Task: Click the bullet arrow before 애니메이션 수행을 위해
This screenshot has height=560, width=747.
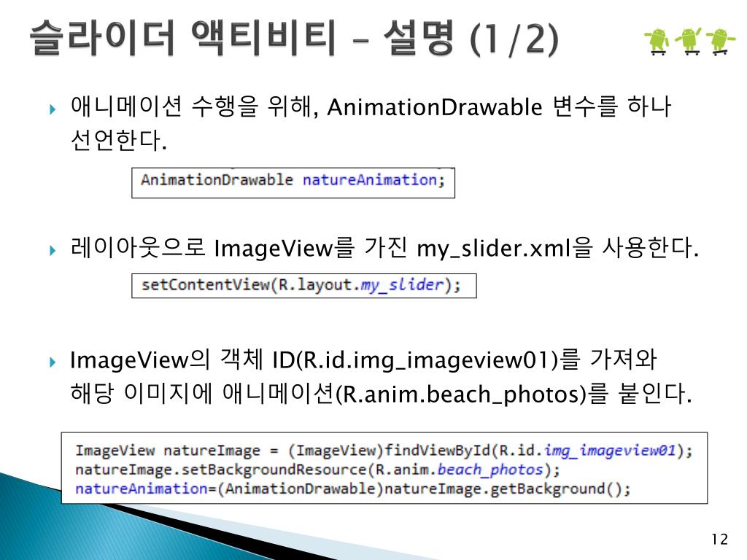Action: [x=53, y=109]
